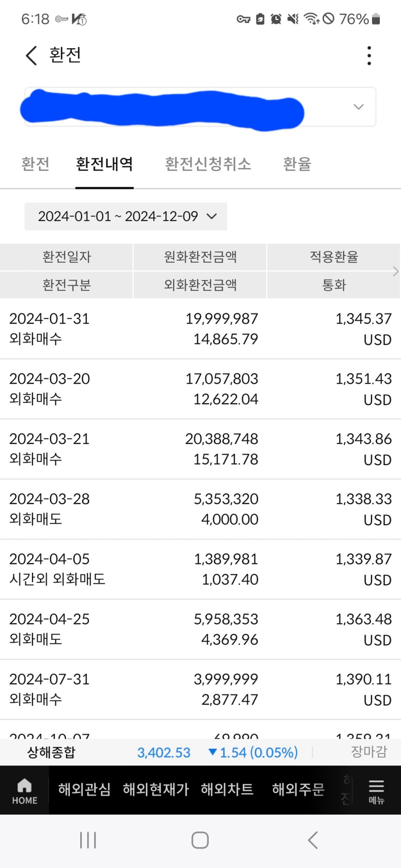401x868 pixels.
Task: Tap the 상해종합 index ticker bar
Action: (200, 752)
